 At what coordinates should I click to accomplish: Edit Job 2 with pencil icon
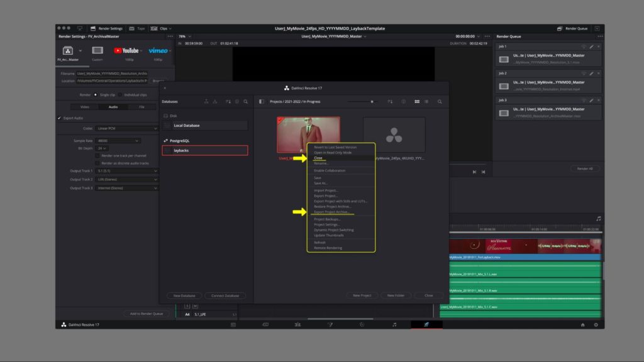tap(591, 73)
